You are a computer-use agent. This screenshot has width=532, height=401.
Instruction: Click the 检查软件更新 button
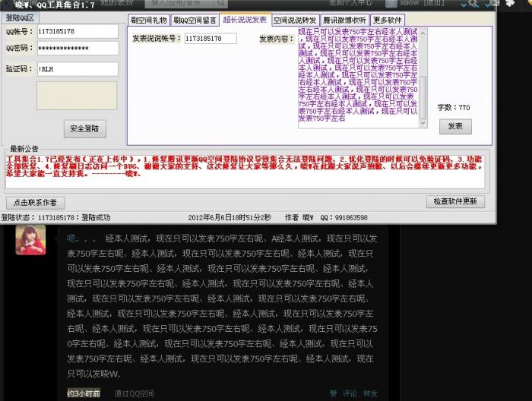(455, 202)
